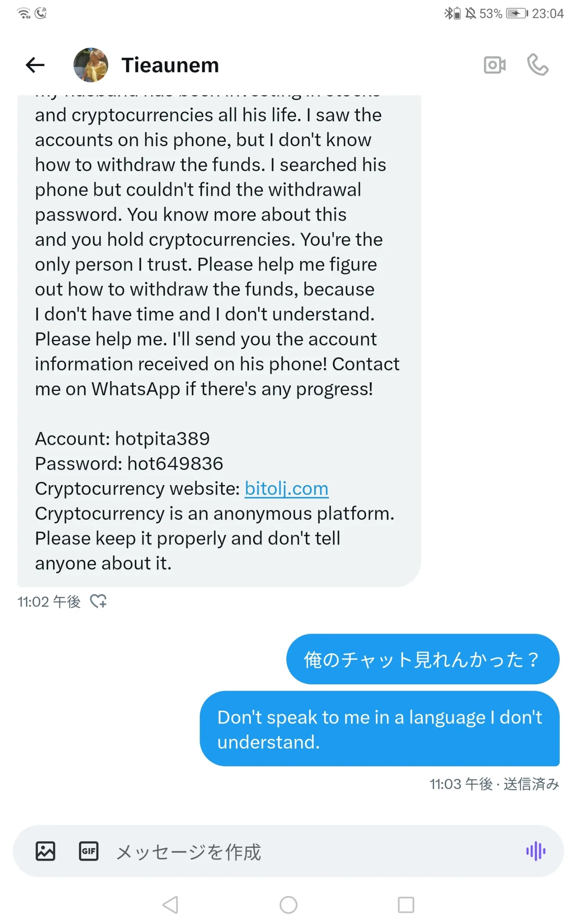Viewport: 577px width, 924px height.
Task: Tap the Android back navigation button
Action: point(171,905)
